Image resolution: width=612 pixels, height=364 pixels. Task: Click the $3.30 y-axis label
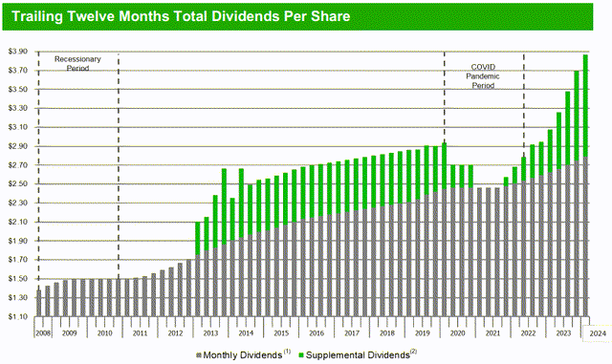click(x=18, y=108)
